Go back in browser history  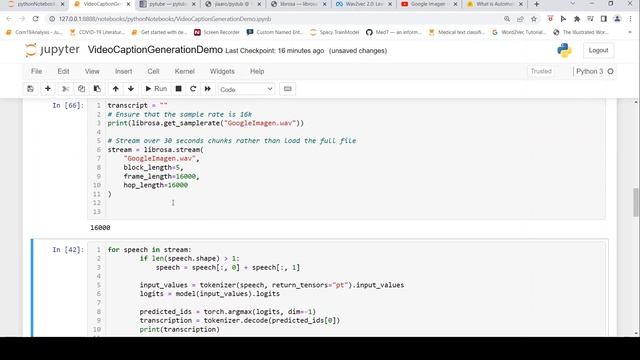click(9, 19)
